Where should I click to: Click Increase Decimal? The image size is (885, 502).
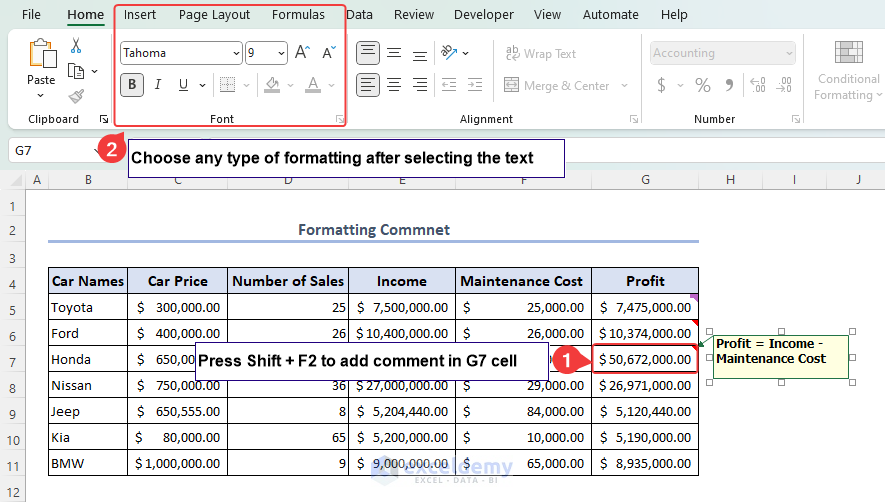(758, 85)
